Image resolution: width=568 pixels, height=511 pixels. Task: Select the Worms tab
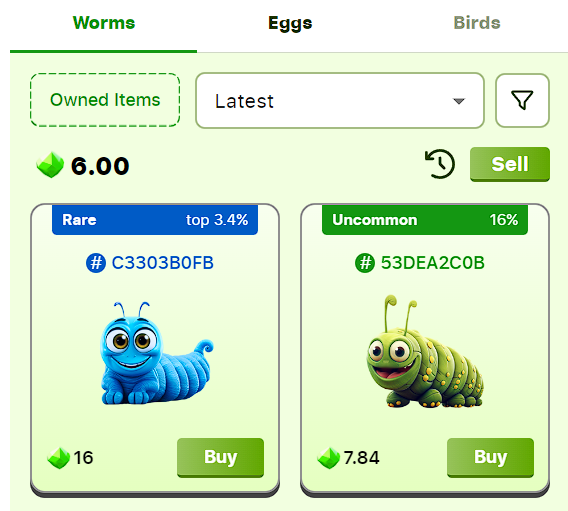pyautogui.click(x=104, y=23)
